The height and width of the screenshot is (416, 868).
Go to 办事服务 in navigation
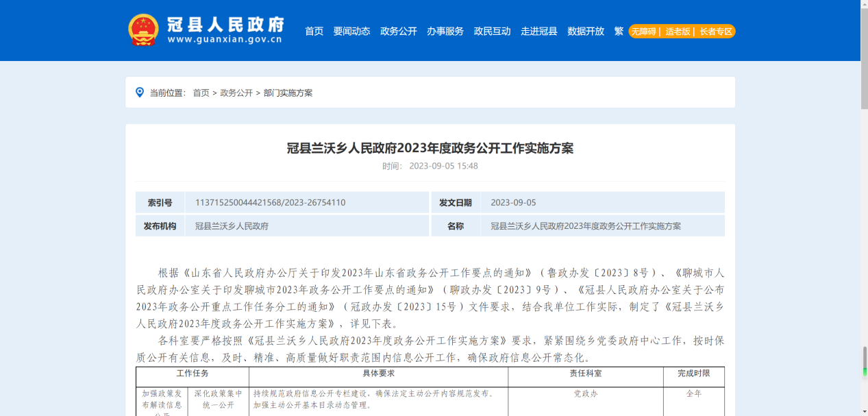445,31
